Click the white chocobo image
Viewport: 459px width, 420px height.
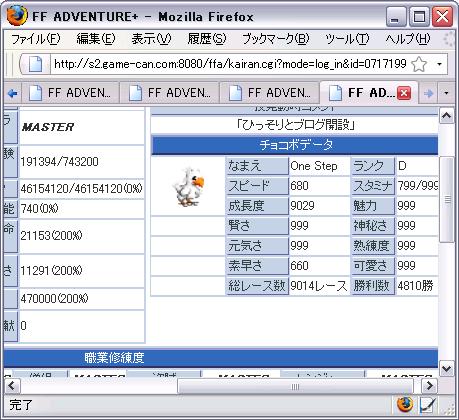[189, 187]
